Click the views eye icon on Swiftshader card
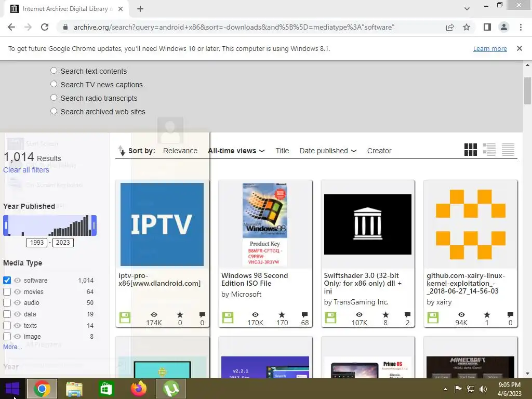Viewport: 532px width, 399px height. pos(359,314)
